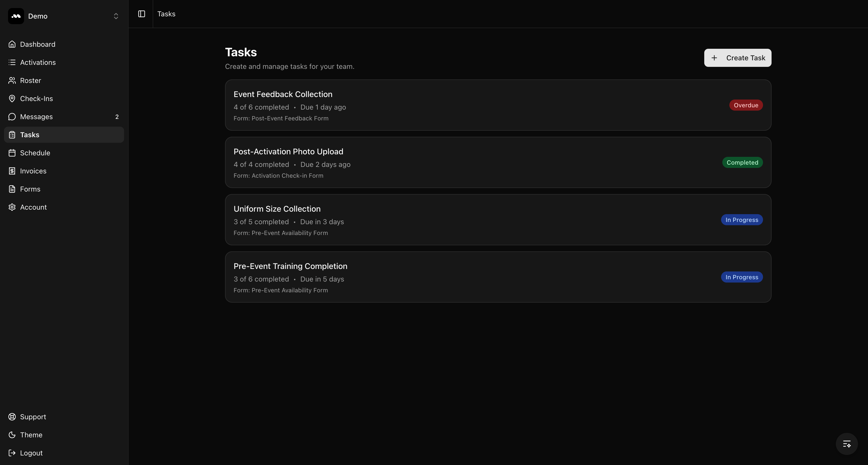Click the Overdue status badge
This screenshot has height=465, width=868.
tap(746, 105)
